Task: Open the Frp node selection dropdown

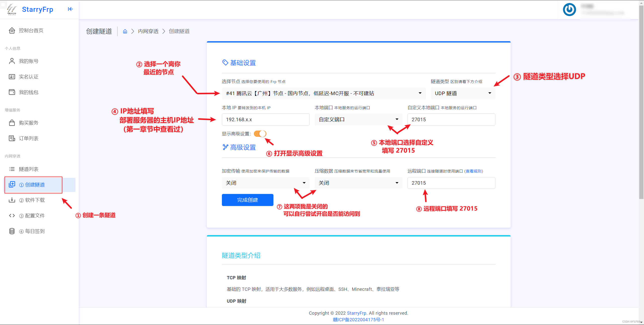Action: (324, 93)
